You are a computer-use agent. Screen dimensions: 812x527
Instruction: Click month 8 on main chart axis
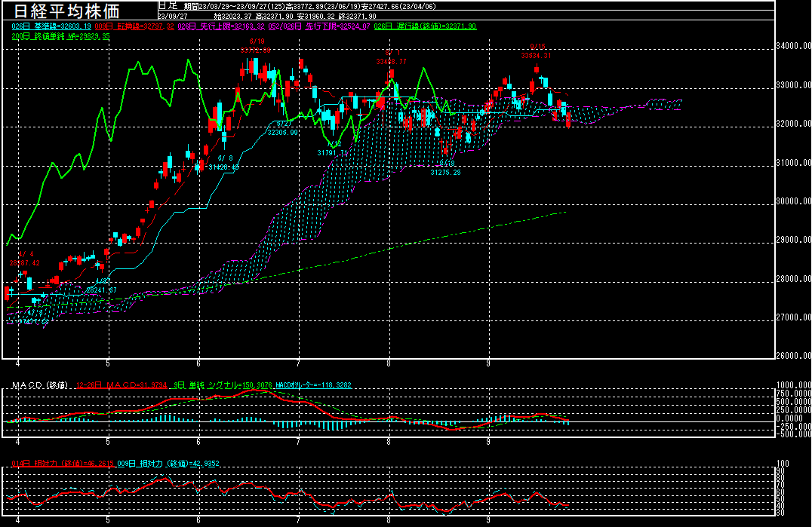coord(389,363)
